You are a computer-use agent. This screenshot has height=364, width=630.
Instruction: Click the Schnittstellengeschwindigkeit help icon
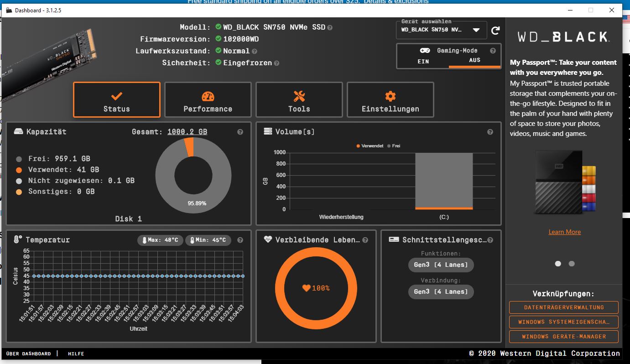[x=490, y=240]
